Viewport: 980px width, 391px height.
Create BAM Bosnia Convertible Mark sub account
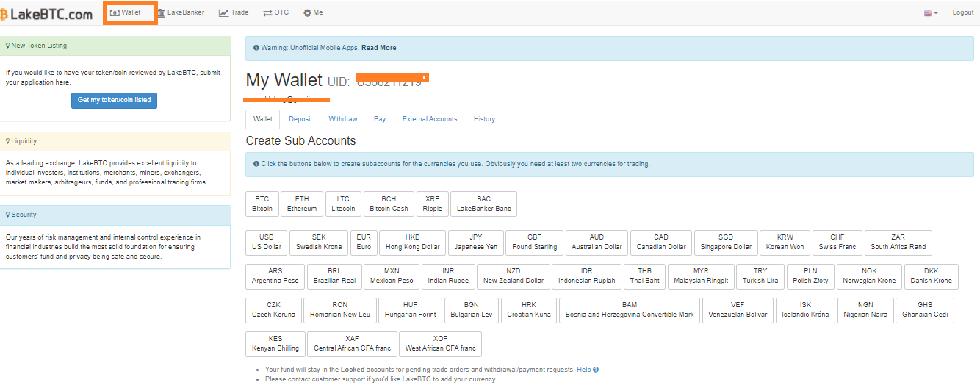click(x=630, y=310)
